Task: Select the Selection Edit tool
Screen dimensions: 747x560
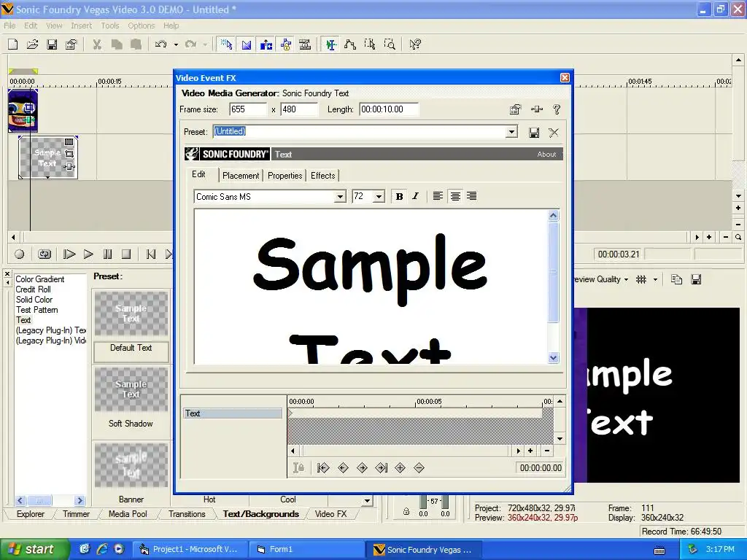Action: [x=370, y=44]
